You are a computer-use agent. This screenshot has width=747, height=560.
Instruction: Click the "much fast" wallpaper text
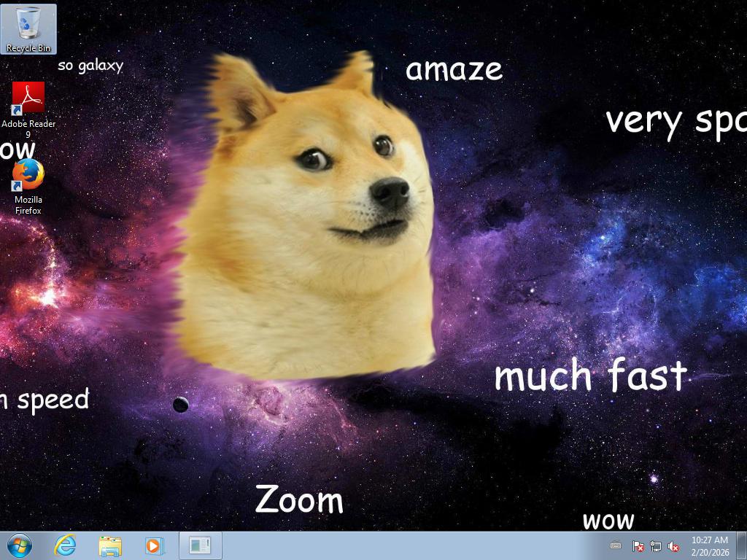tap(590, 376)
